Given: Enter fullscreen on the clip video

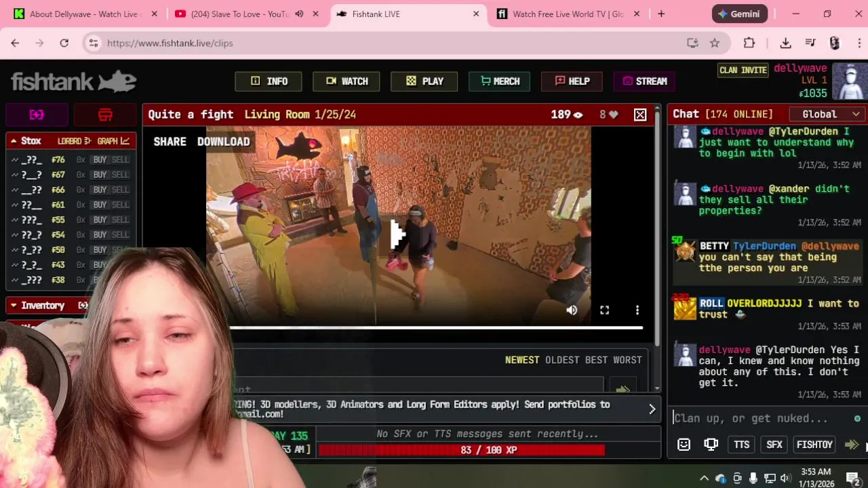Looking at the screenshot, I should (604, 310).
